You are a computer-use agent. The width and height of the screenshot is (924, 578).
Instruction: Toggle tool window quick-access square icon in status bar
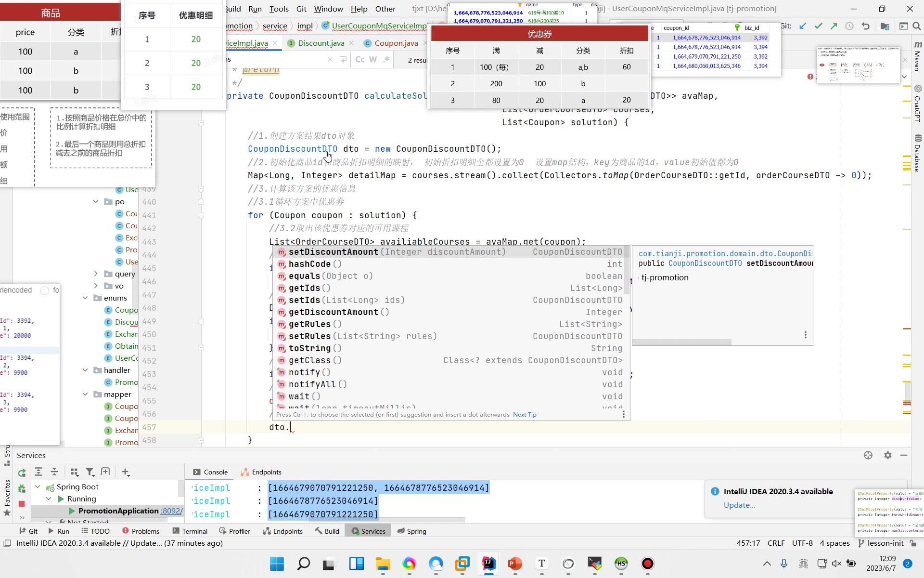(7, 543)
